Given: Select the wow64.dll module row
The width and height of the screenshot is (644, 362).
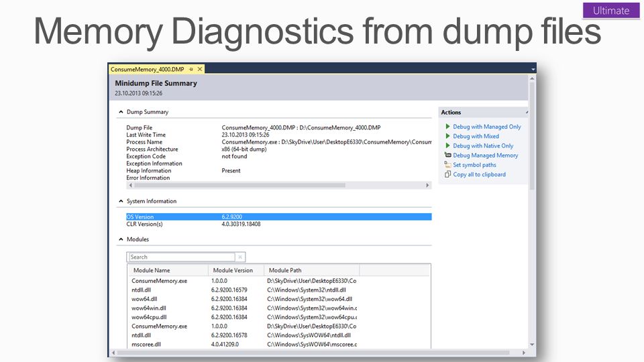Looking at the screenshot, I should 279,299.
